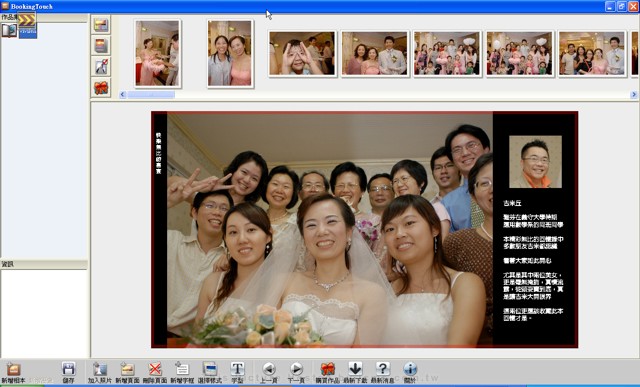The image size is (640, 387).
Task: Save with the 儲存 floppy disk icon
Action: [x=69, y=369]
